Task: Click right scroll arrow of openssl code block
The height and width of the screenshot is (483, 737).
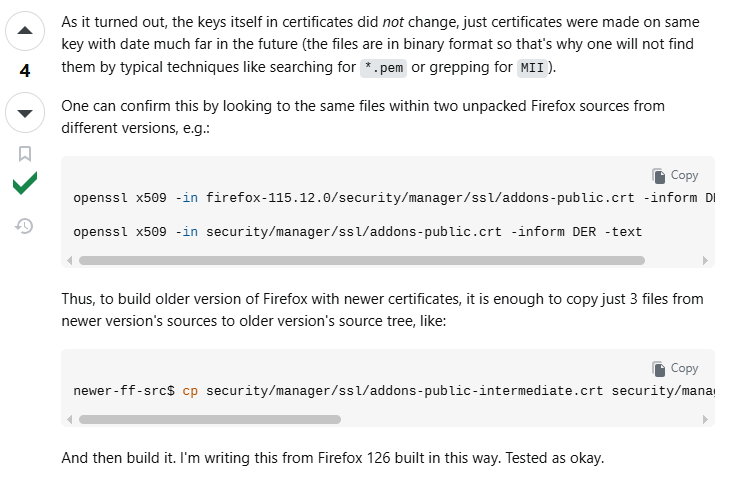Action: pyautogui.click(x=706, y=260)
